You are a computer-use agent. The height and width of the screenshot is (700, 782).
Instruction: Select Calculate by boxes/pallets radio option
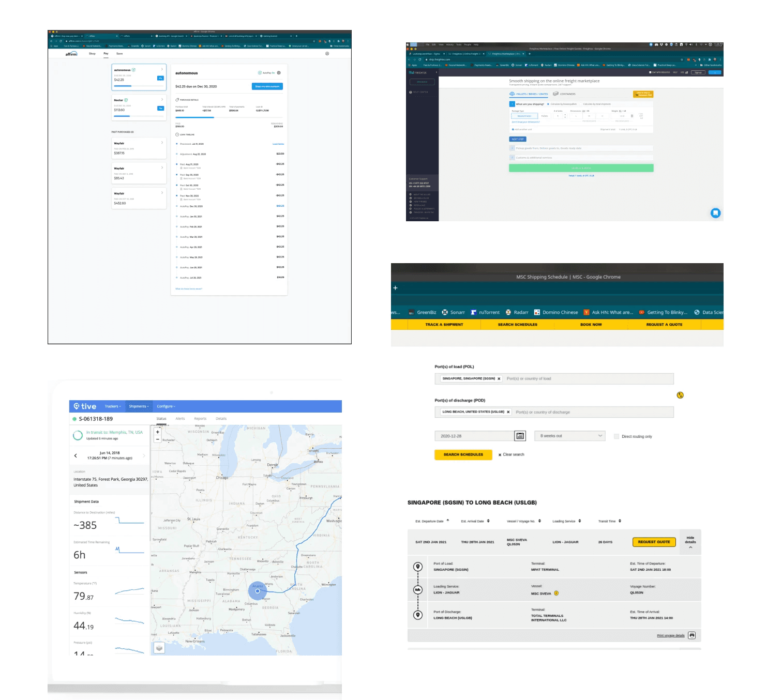point(548,104)
